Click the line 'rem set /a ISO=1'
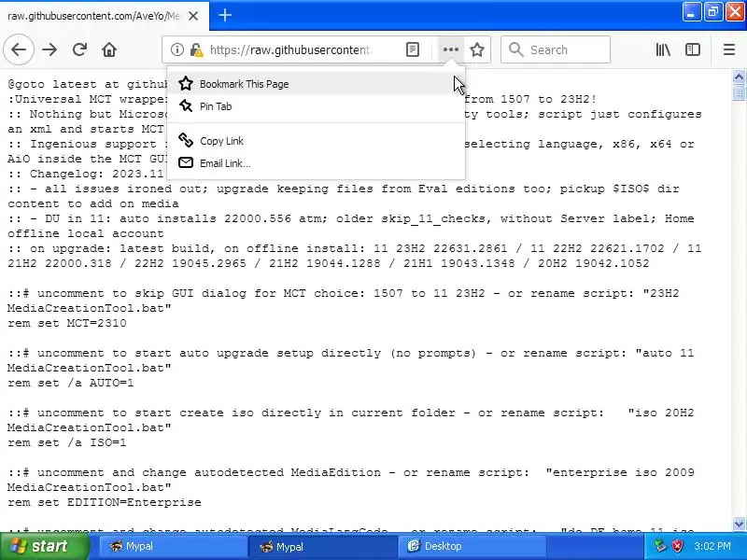Image resolution: width=747 pixels, height=560 pixels. pyautogui.click(x=67, y=442)
